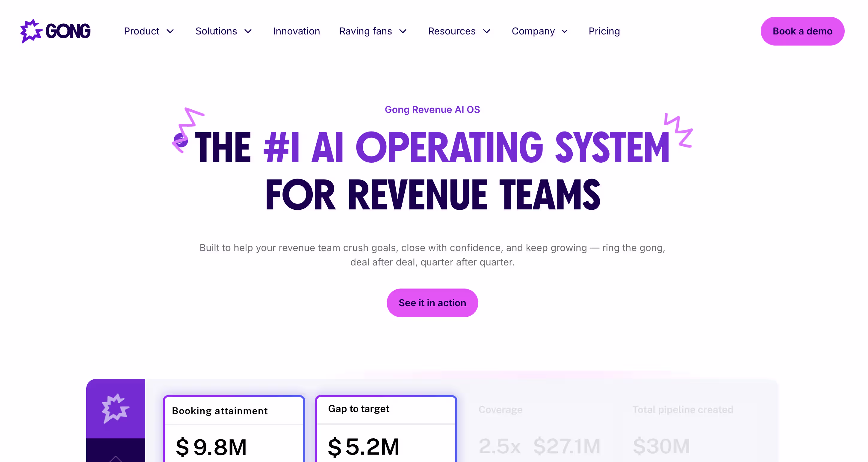Viewport: 868px width, 462px height.
Task: Click the Book a demo button
Action: pos(802,31)
